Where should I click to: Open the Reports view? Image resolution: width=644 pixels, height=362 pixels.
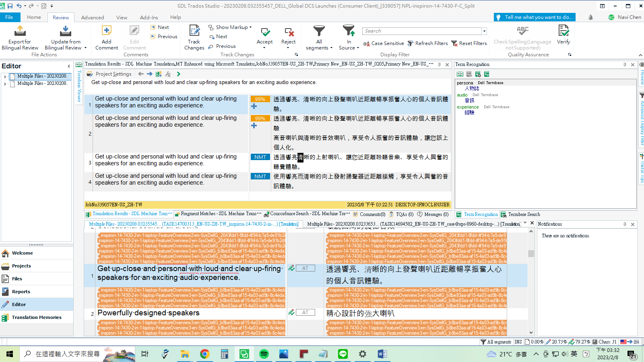(x=37, y=292)
